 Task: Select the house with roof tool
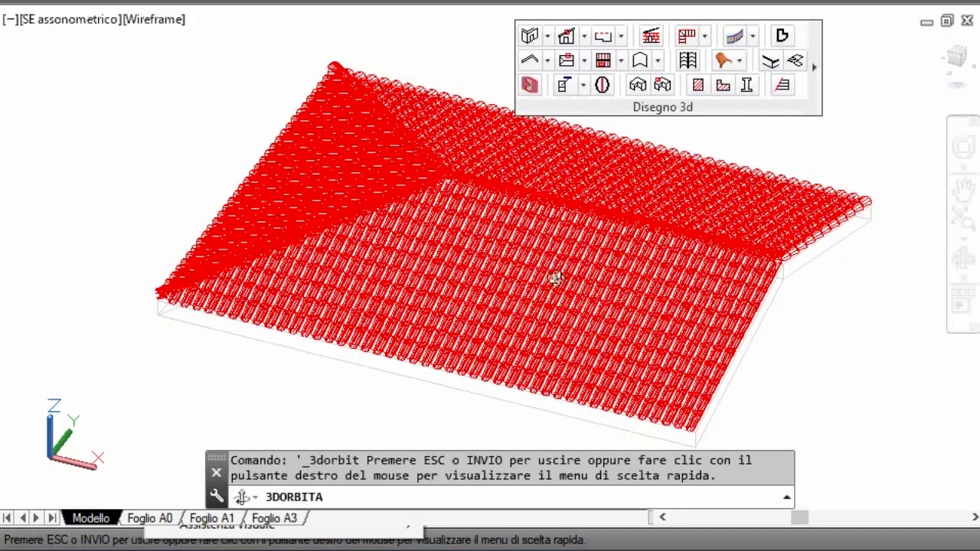click(x=567, y=36)
